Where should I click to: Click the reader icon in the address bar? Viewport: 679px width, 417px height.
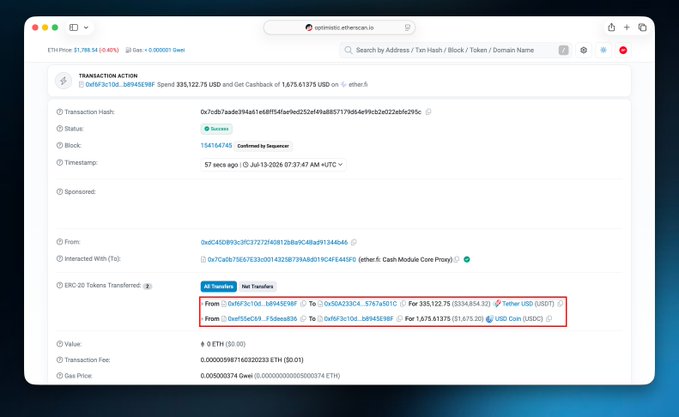407,27
